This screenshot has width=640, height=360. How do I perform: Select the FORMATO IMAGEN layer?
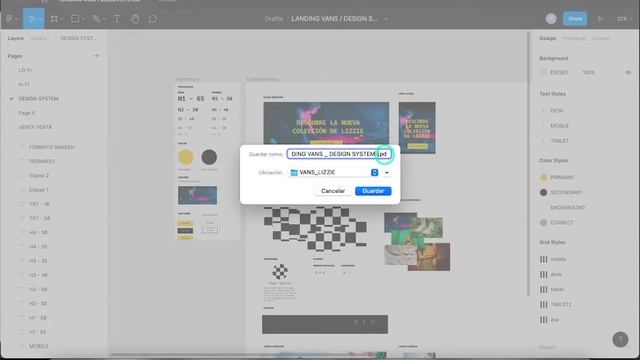point(52,147)
